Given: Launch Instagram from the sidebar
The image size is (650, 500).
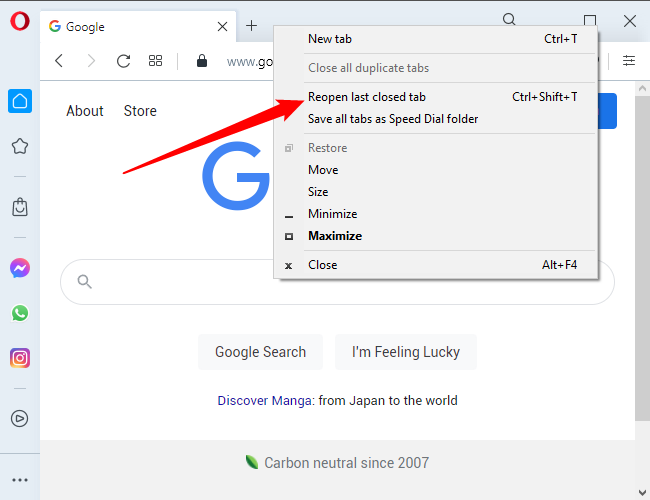Looking at the screenshot, I should (19, 358).
